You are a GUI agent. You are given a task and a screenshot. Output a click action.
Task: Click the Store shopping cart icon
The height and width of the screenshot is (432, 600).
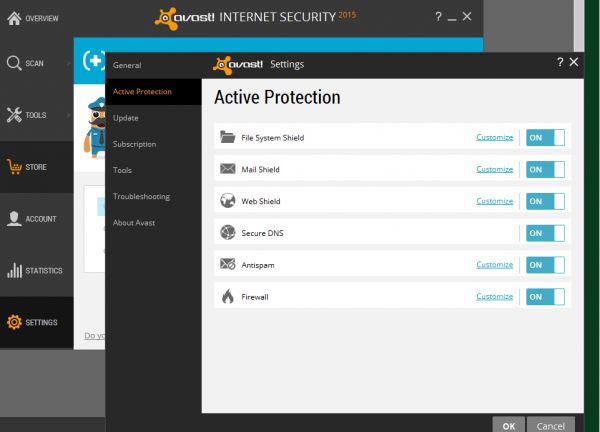pos(15,167)
